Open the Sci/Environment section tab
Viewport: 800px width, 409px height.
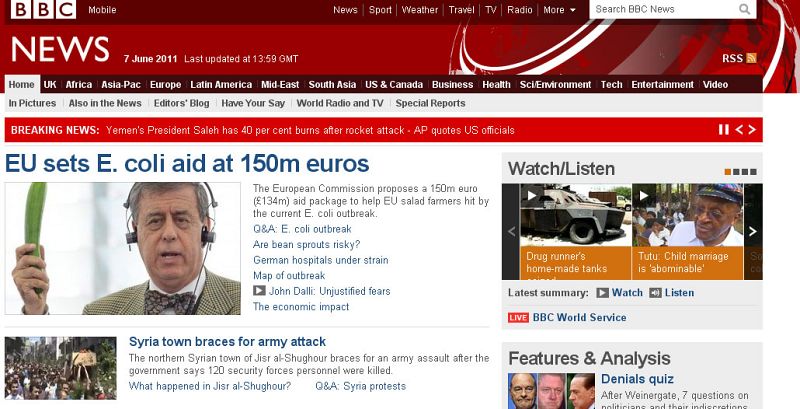[555, 85]
